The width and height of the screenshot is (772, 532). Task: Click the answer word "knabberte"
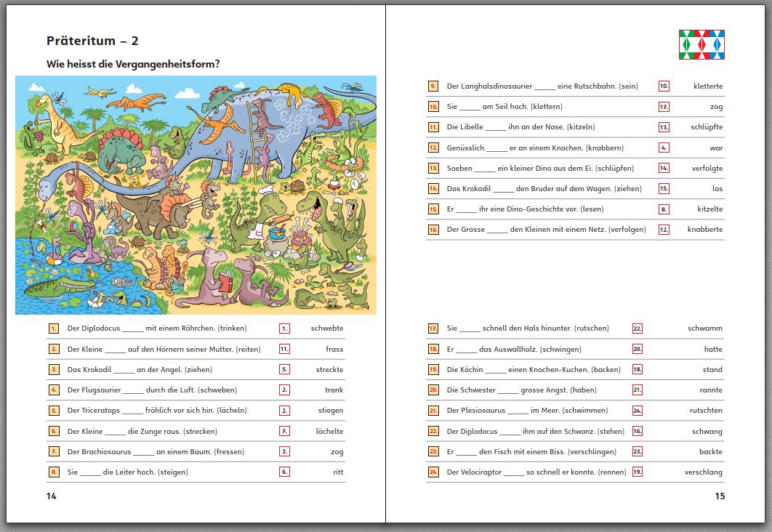[x=704, y=230]
